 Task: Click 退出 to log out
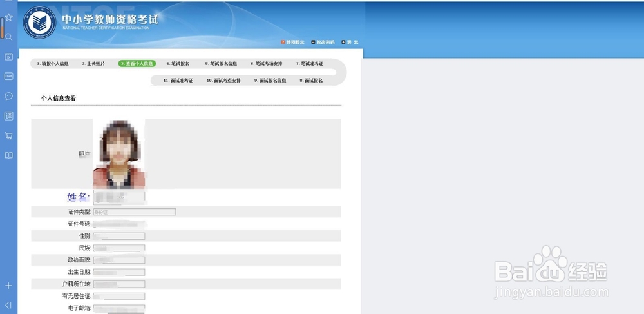(350, 43)
